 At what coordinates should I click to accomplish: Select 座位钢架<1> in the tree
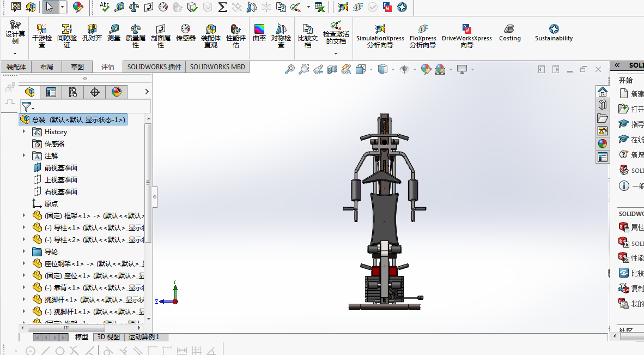[x=88, y=263]
